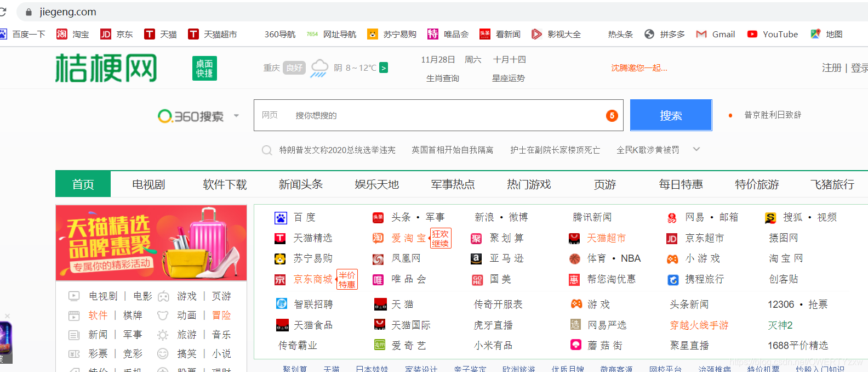The width and height of the screenshot is (868, 372).
Task: Click the 冒险 category in sidebar
Action: 222,315
